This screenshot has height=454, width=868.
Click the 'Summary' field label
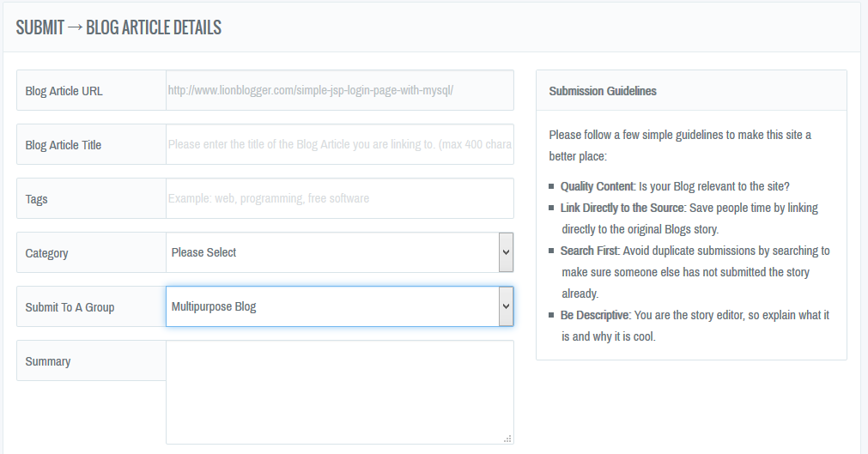(48, 361)
